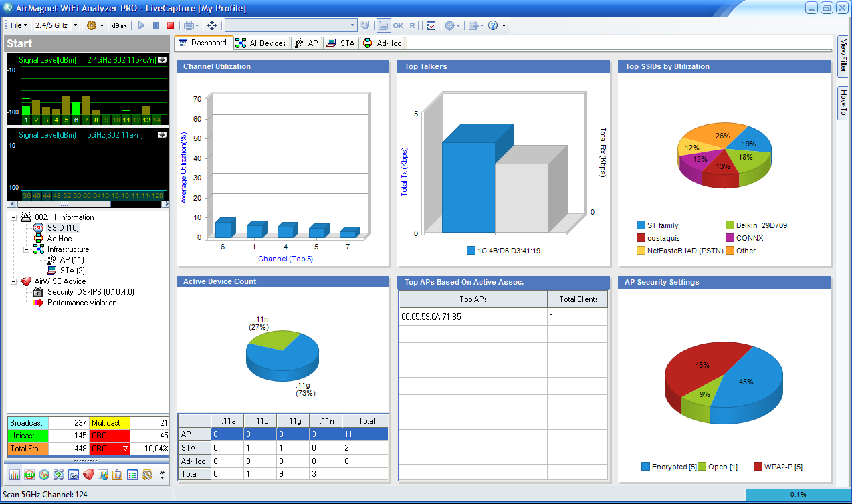This screenshot has height=504, width=852.
Task: Click top AP 00:05:59:0A:71:B5 entry
Action: [431, 316]
